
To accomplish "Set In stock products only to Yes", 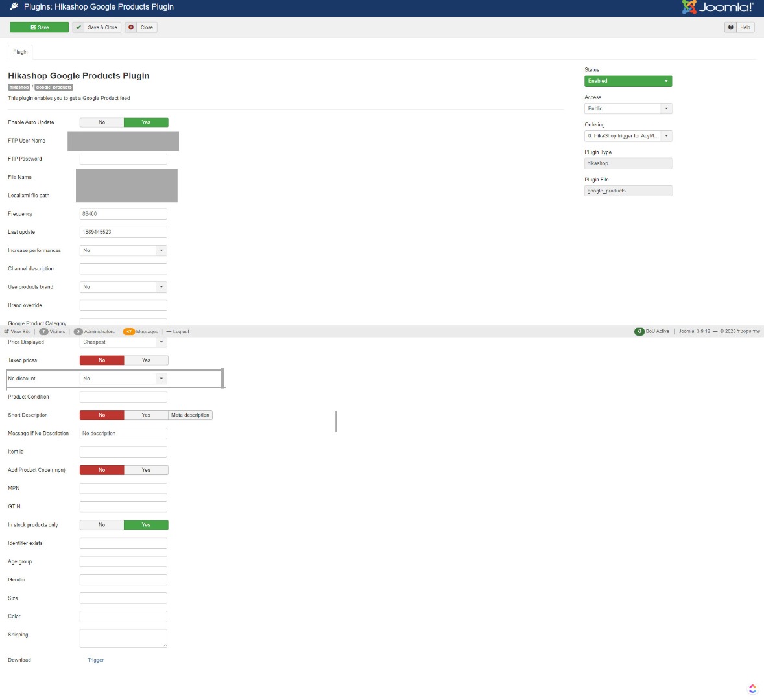I will click(146, 525).
